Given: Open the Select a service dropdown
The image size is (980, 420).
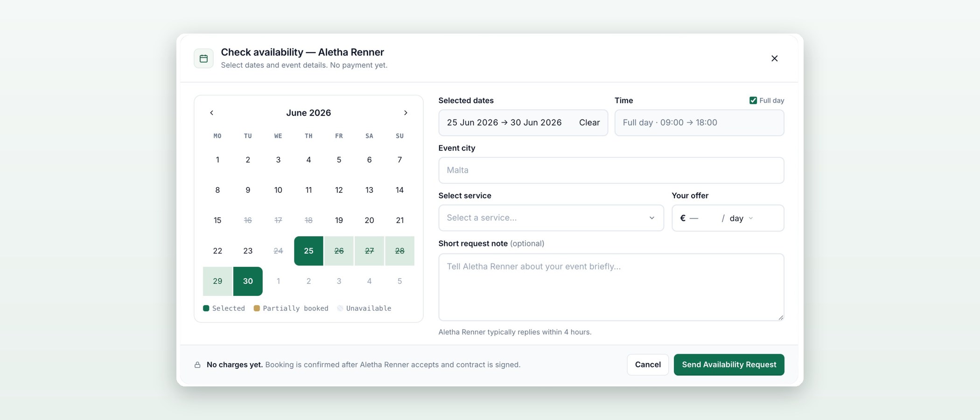Looking at the screenshot, I should pyautogui.click(x=551, y=218).
